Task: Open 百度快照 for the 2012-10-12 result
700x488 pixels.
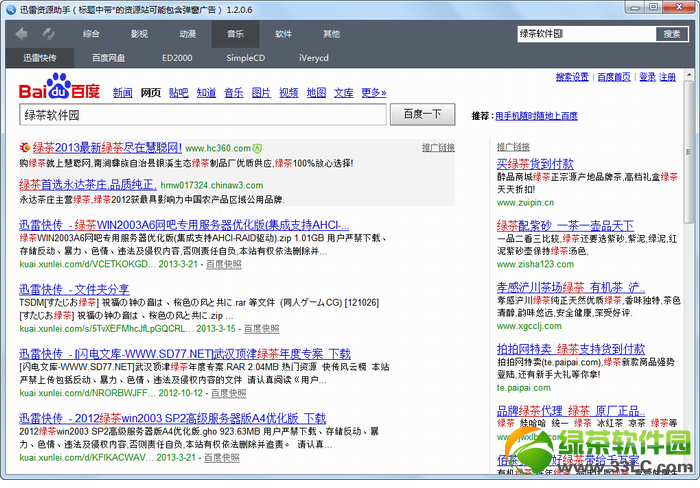Action: click(x=229, y=393)
